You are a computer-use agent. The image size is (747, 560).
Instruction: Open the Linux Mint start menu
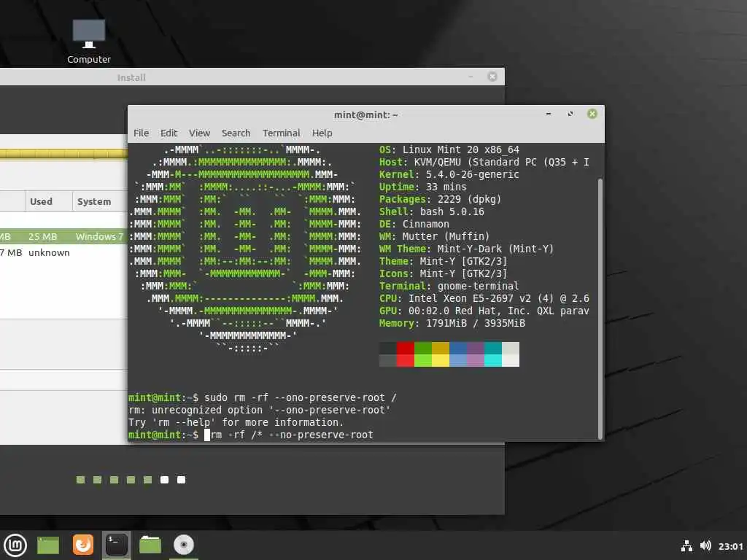pyautogui.click(x=15, y=545)
